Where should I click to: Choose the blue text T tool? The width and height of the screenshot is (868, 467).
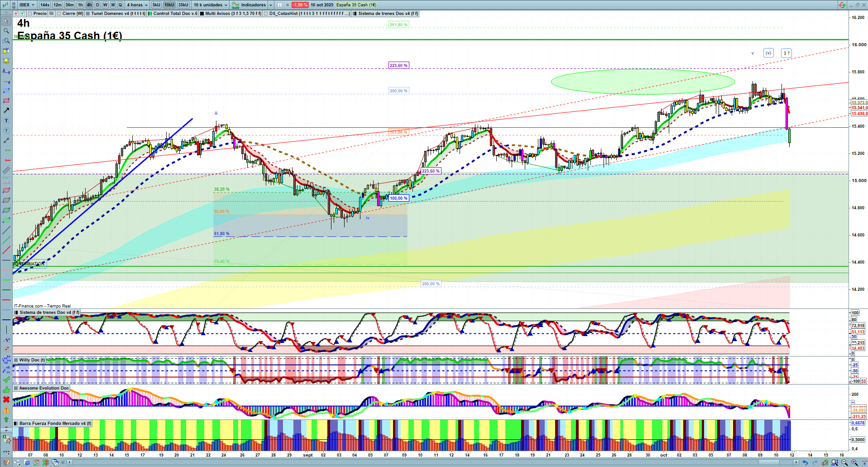(6, 120)
